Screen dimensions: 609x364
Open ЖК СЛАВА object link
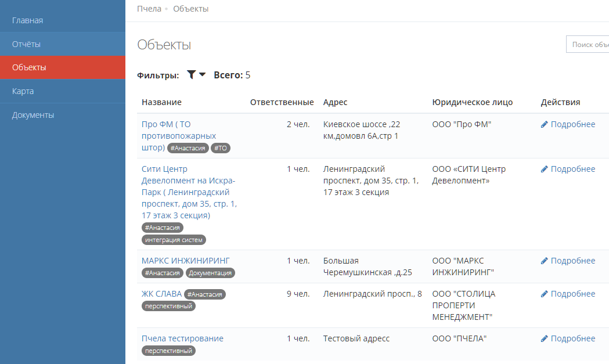(x=161, y=294)
